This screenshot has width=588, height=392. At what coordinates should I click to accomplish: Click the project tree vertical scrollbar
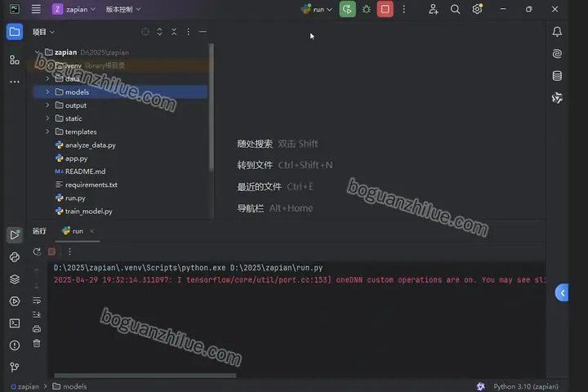[x=212, y=107]
